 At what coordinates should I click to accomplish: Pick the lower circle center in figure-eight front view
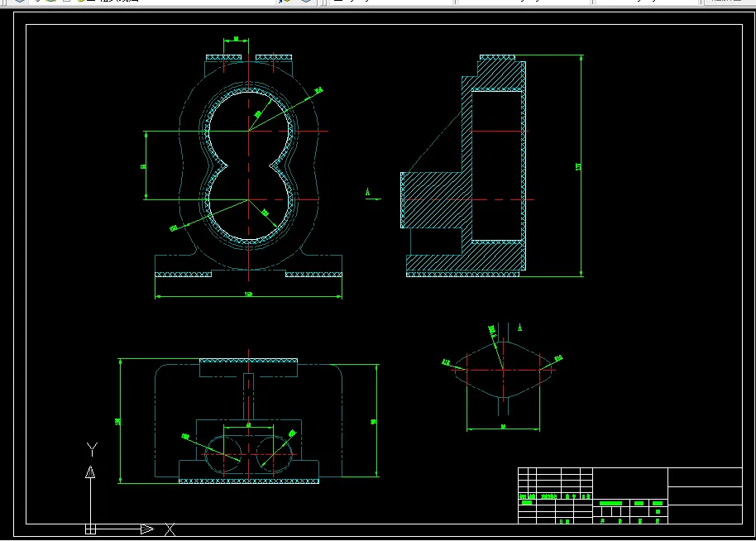click(249, 199)
